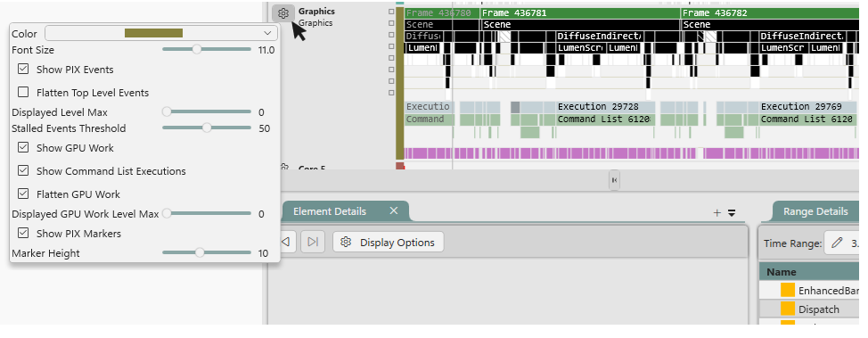Screen dimensions: 868x338
Task: Toggle the Show PIX Markers checkbox
Action: click(x=23, y=234)
